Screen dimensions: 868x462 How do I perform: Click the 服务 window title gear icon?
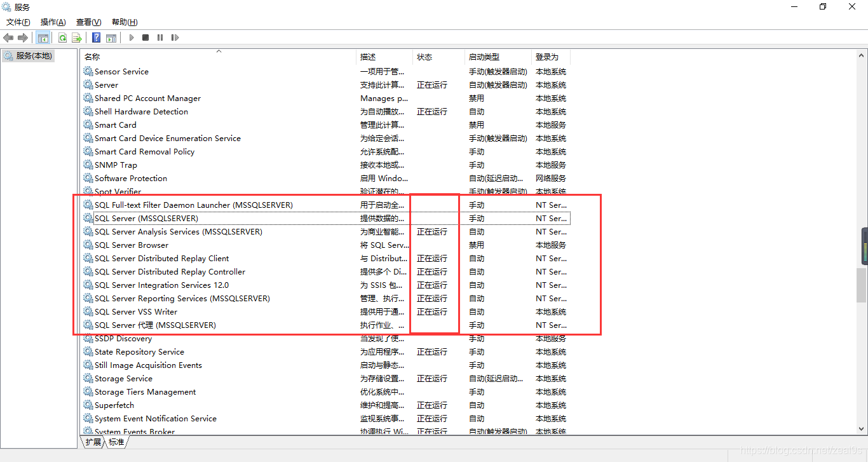click(x=6, y=7)
